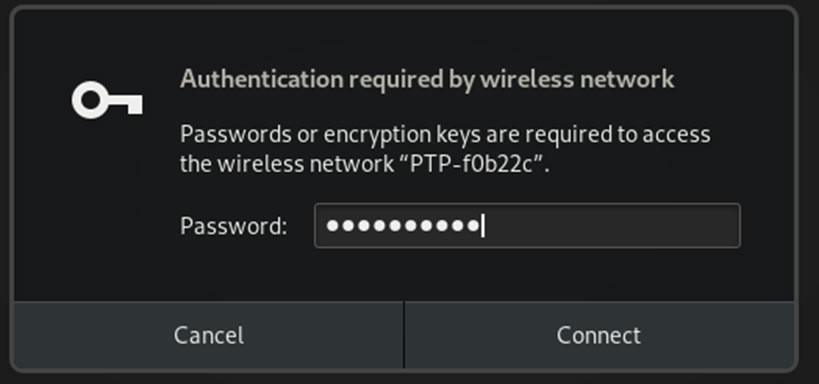
Task: Place cursor at end of password dots
Action: pyautogui.click(x=482, y=226)
